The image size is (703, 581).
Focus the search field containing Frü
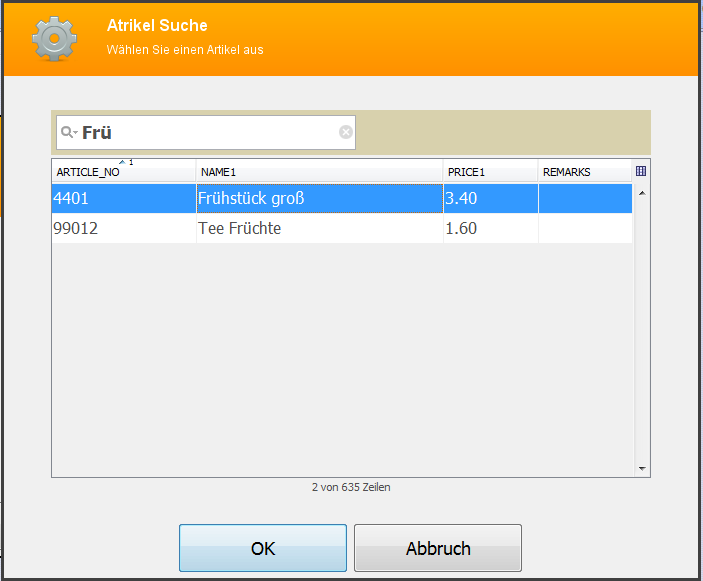click(206, 132)
